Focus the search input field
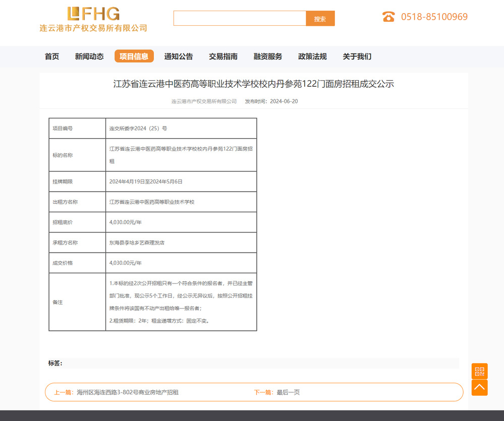Viewport: 504px width, 421px height. [x=240, y=19]
